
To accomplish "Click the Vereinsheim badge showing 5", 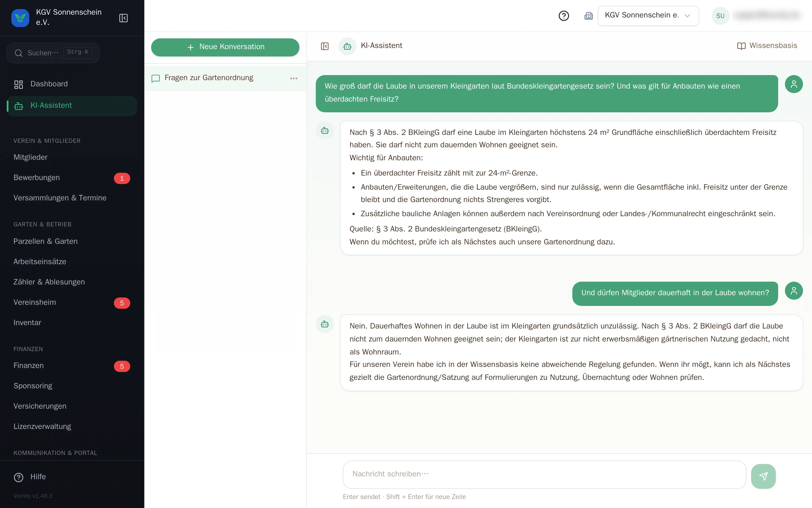I will click(x=122, y=303).
